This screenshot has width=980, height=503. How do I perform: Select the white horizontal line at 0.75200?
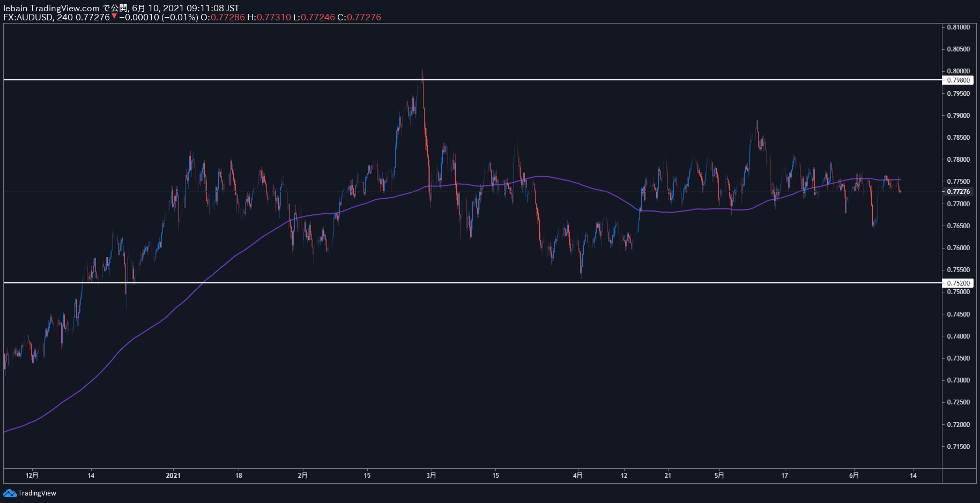pyautogui.click(x=472, y=282)
